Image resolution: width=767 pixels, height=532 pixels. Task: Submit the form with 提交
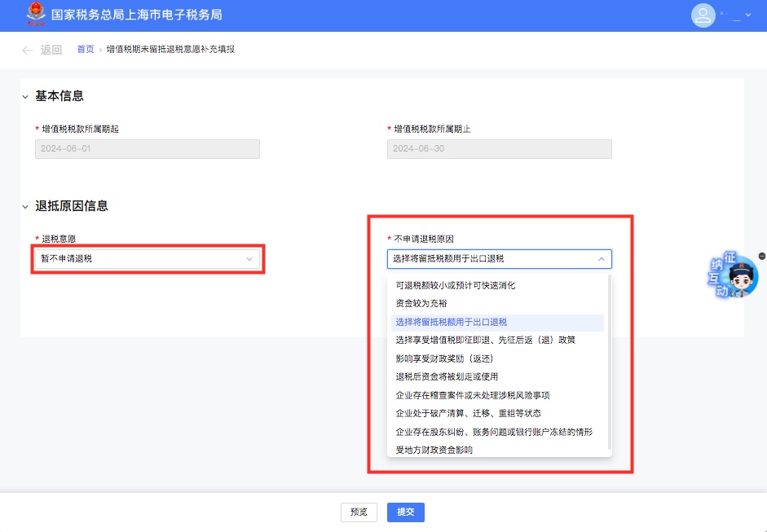point(405,512)
